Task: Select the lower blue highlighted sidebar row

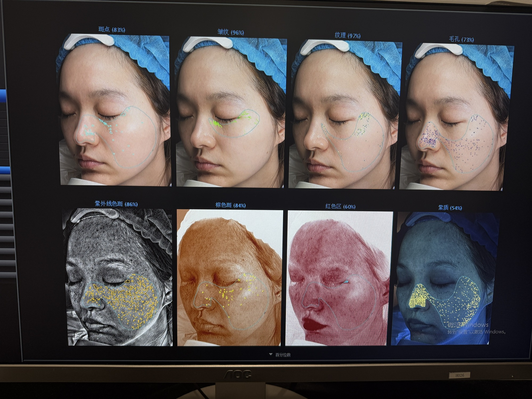Action: 5,170
